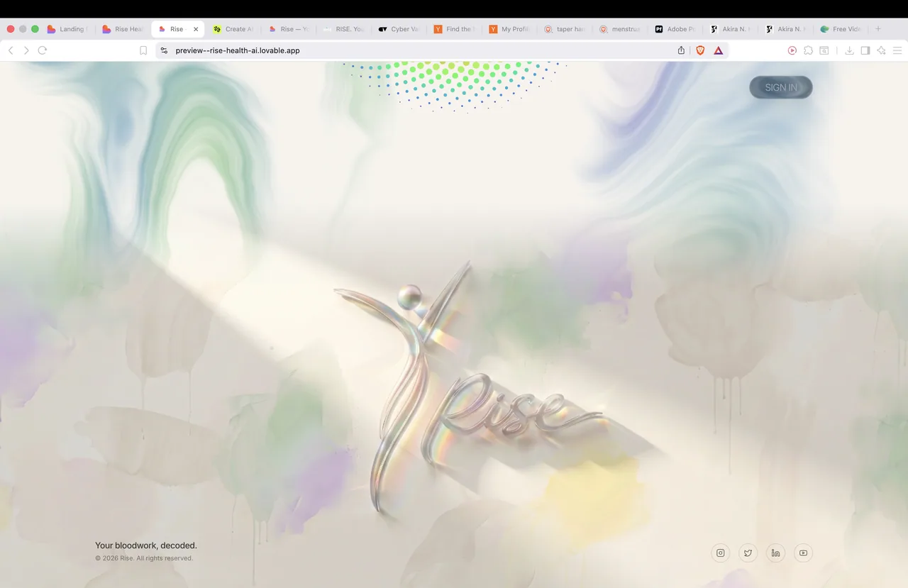The image size is (908, 588).
Task: Go back with the back arrow
Action: pyautogui.click(x=11, y=50)
